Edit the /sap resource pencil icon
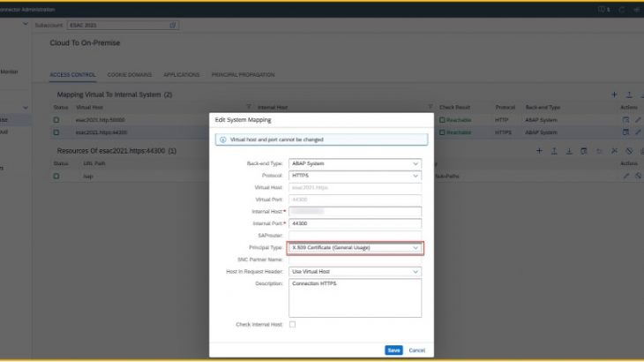Screen dimensions: 644x362 click(625, 176)
